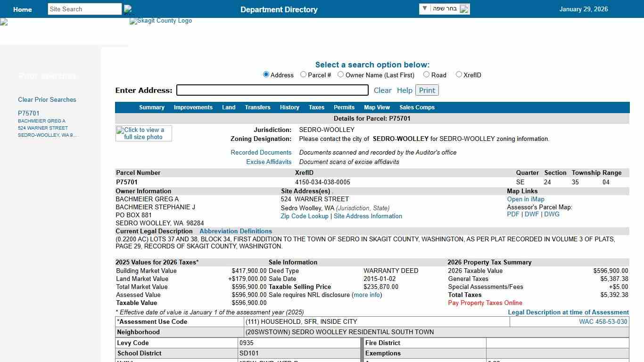This screenshot has width=644, height=362.
Task: Open Pay Property Taxes Online link
Action: tap(485, 303)
